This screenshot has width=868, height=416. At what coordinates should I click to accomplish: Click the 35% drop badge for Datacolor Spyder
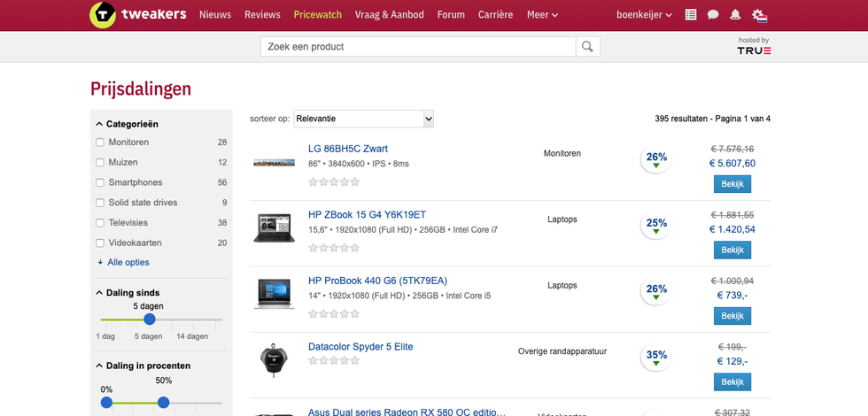656,357
